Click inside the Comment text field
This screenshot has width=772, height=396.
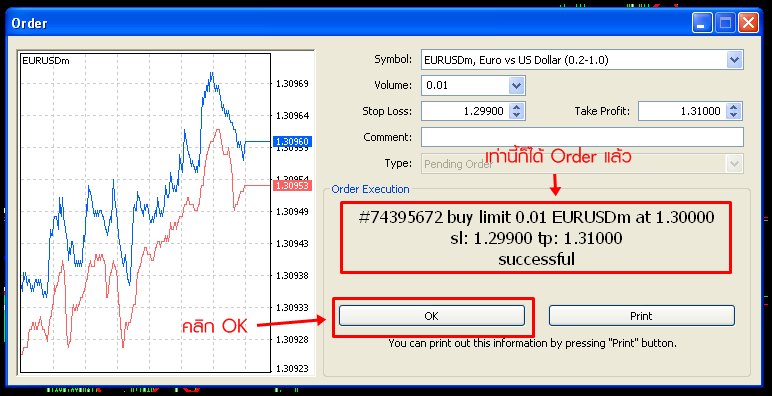coord(582,137)
